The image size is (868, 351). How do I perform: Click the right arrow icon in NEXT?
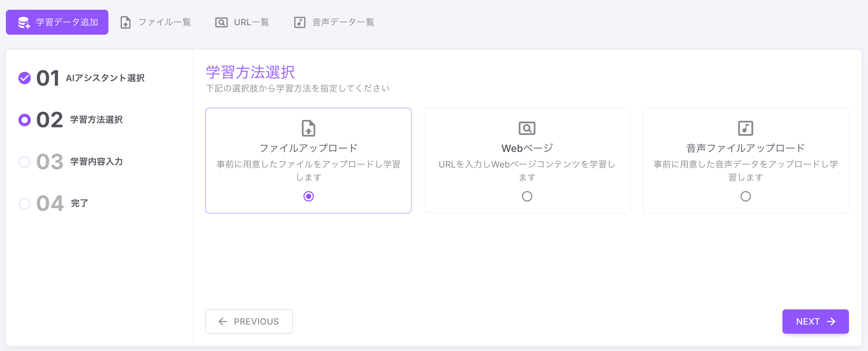tap(831, 322)
